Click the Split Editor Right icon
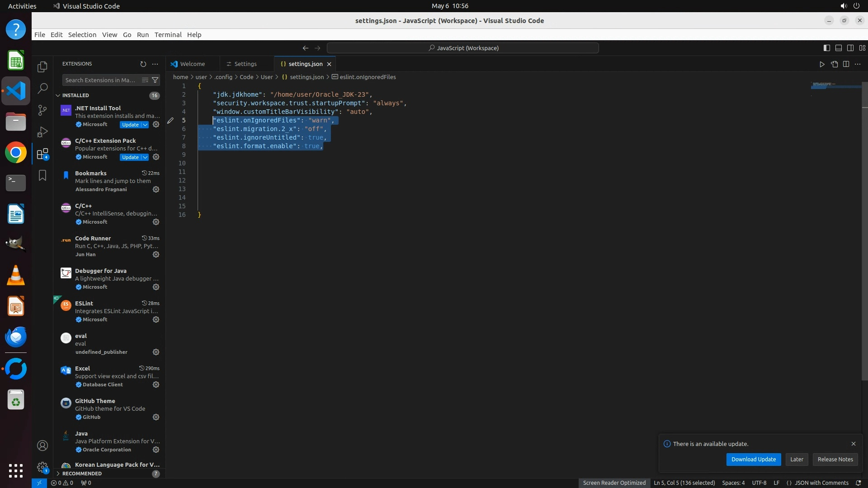The image size is (868, 488). pos(846,64)
